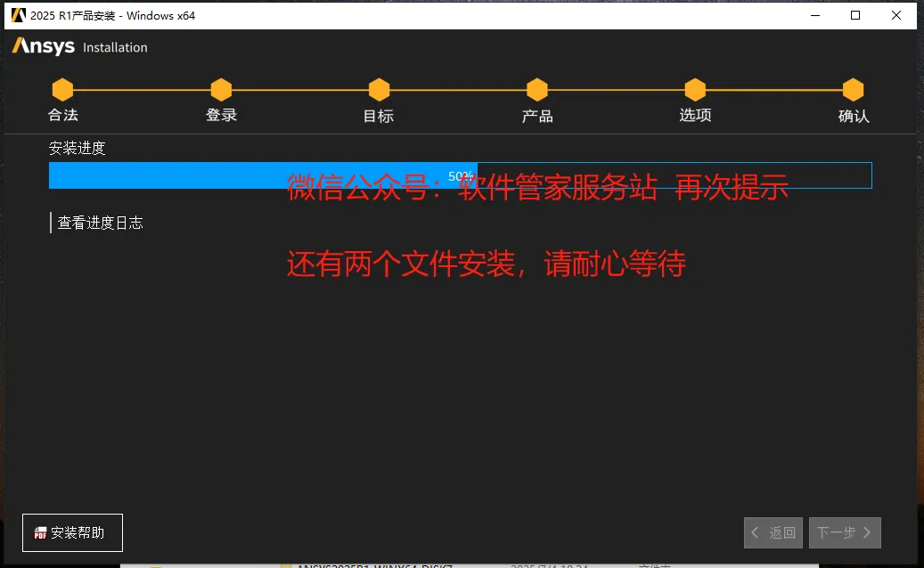The image size is (924, 568).
Task: Click the 合法 step hexagon
Action: (x=62, y=89)
